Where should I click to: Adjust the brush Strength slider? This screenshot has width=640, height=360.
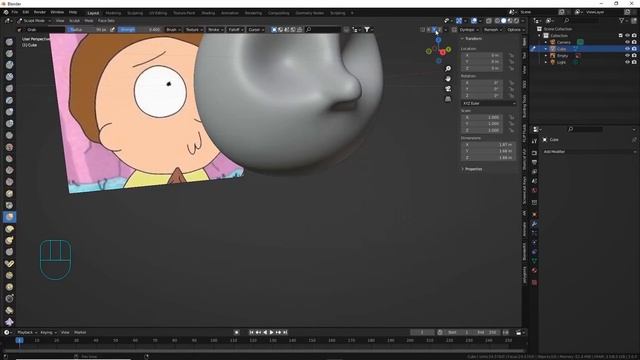(140, 30)
